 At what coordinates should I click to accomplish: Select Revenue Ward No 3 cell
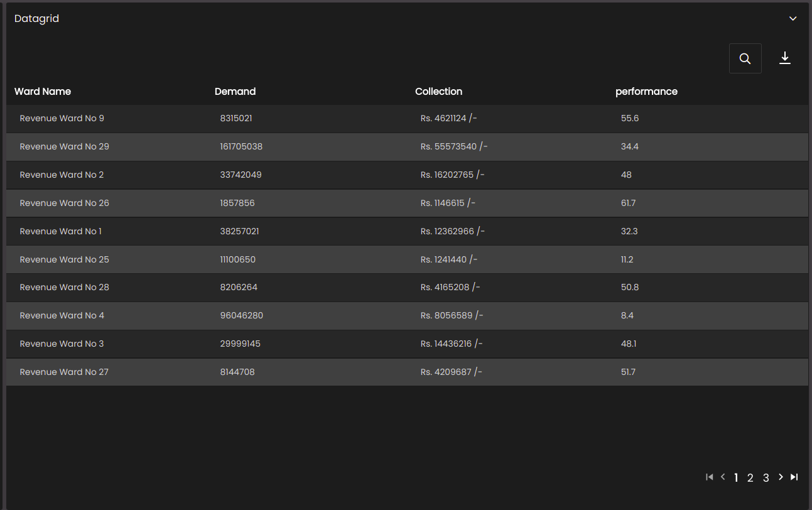[62, 344]
